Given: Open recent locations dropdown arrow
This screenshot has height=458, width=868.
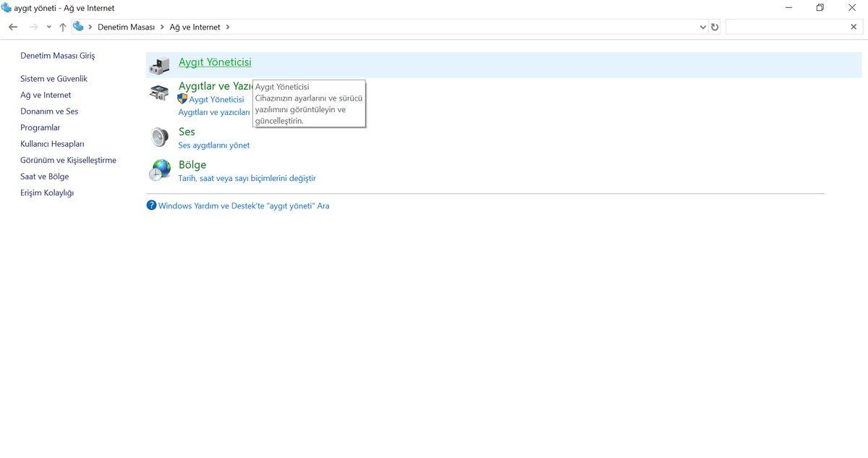Looking at the screenshot, I should [48, 27].
